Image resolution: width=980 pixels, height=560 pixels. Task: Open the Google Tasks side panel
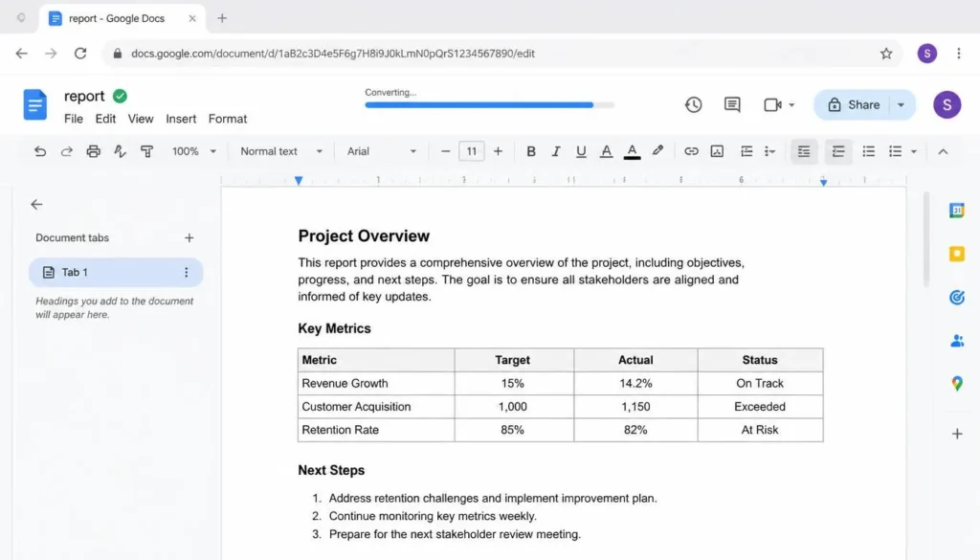[x=956, y=298]
